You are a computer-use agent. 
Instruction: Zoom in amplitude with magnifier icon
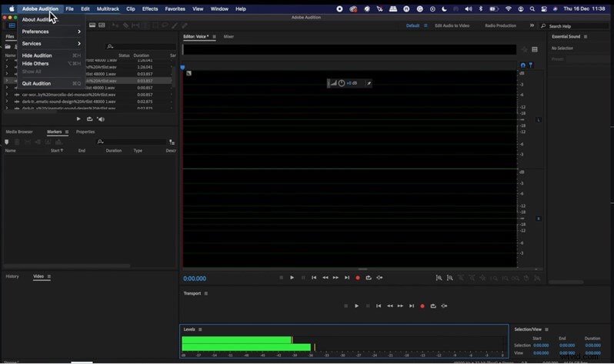click(x=439, y=278)
